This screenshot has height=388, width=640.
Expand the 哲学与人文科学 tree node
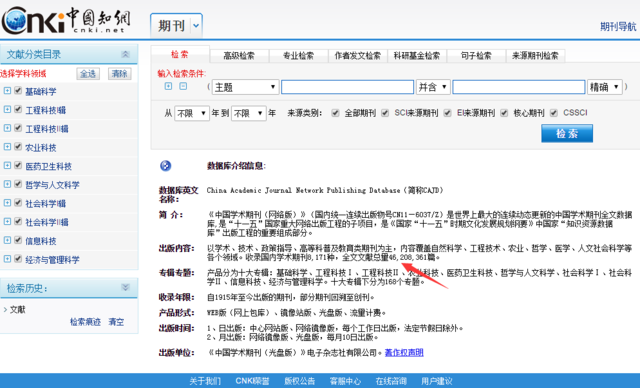click(7, 184)
